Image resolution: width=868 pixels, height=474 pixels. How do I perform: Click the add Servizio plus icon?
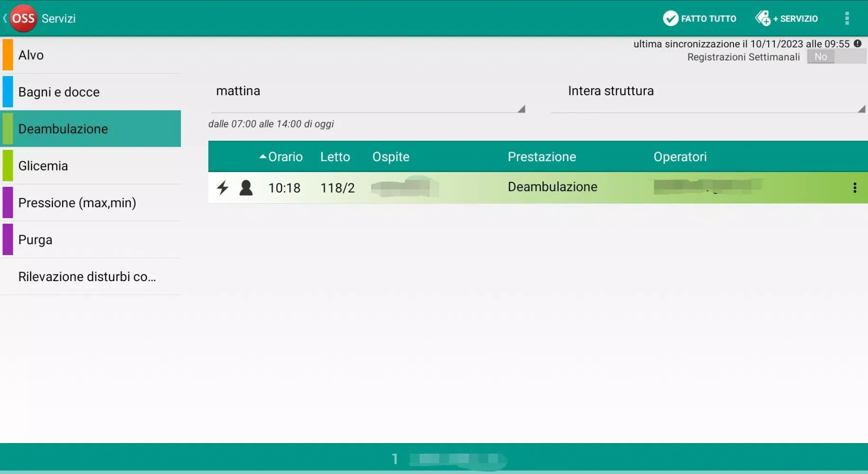(762, 18)
